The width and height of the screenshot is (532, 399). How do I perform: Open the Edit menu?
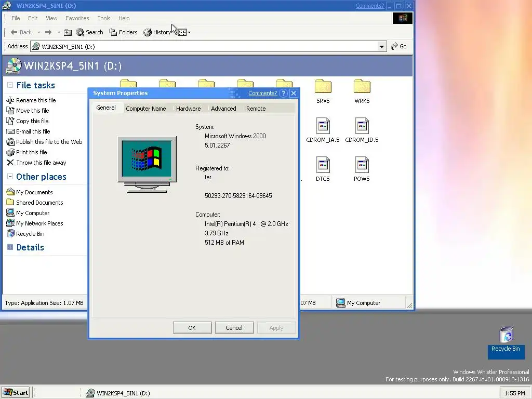click(33, 18)
